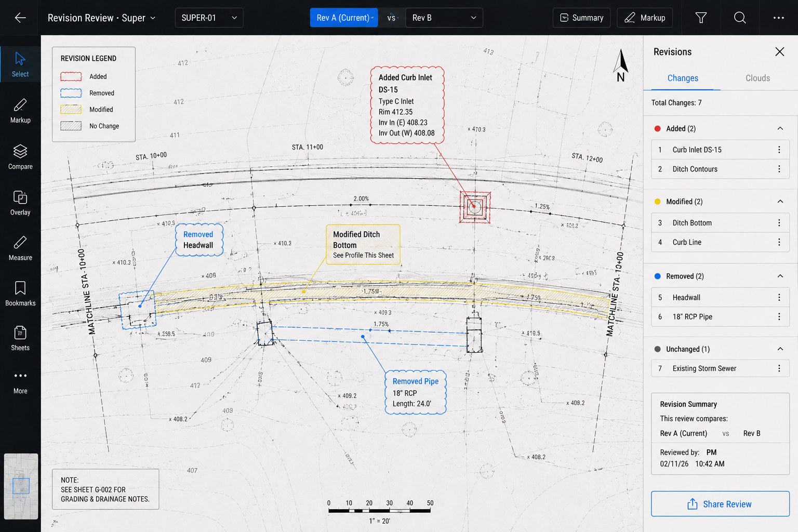Screen dimensions: 798x532
Task: Select the Curb Line change
Action: pyautogui.click(x=720, y=242)
